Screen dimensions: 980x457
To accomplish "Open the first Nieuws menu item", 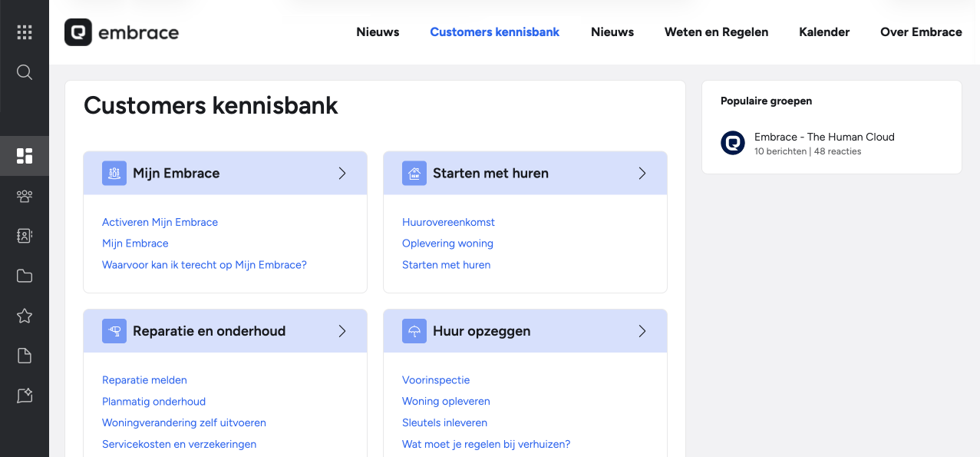I will [x=378, y=32].
